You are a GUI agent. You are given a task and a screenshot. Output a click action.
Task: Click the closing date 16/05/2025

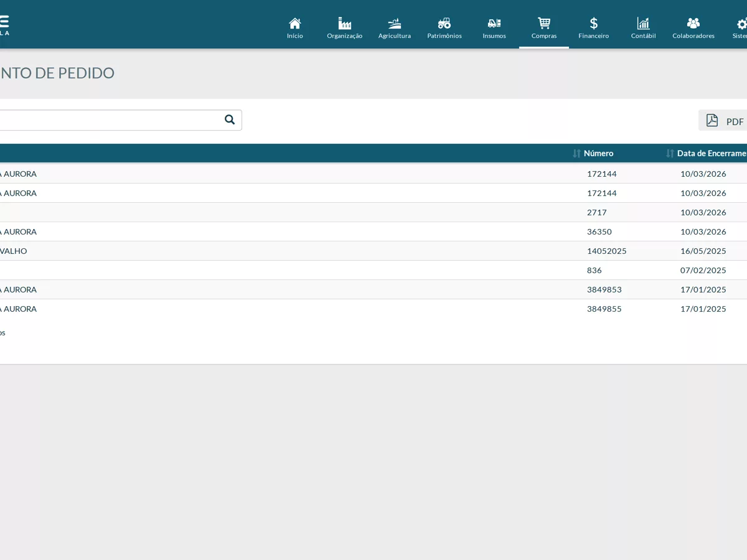tap(703, 251)
